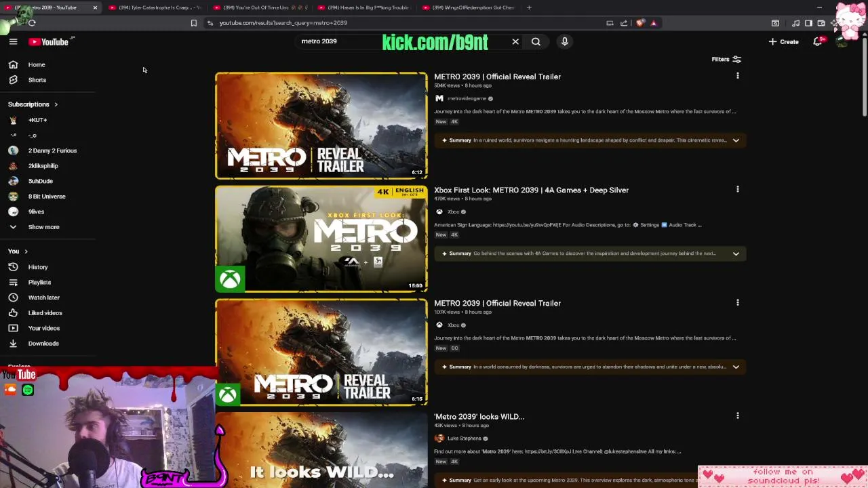868x488 pixels.
Task: Open the Luke Stephens channel link
Action: 464,439
